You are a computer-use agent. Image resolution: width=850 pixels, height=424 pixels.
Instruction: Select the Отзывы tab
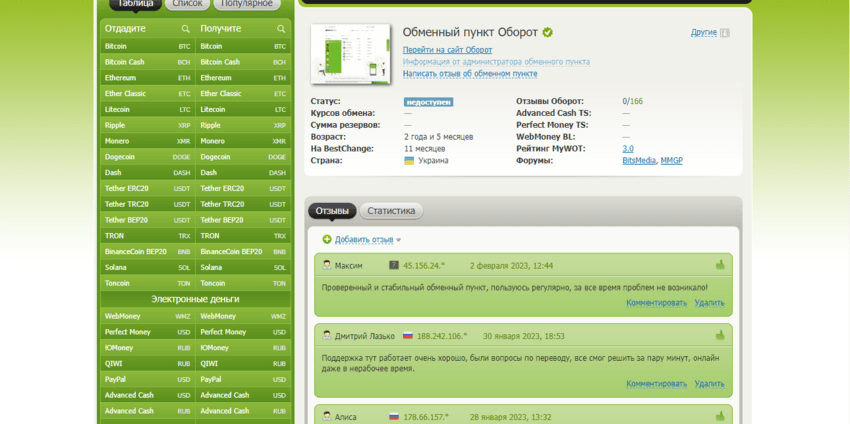(x=332, y=211)
